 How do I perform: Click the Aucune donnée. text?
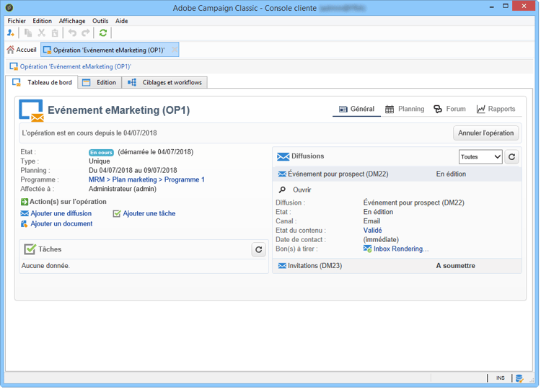tap(45, 266)
